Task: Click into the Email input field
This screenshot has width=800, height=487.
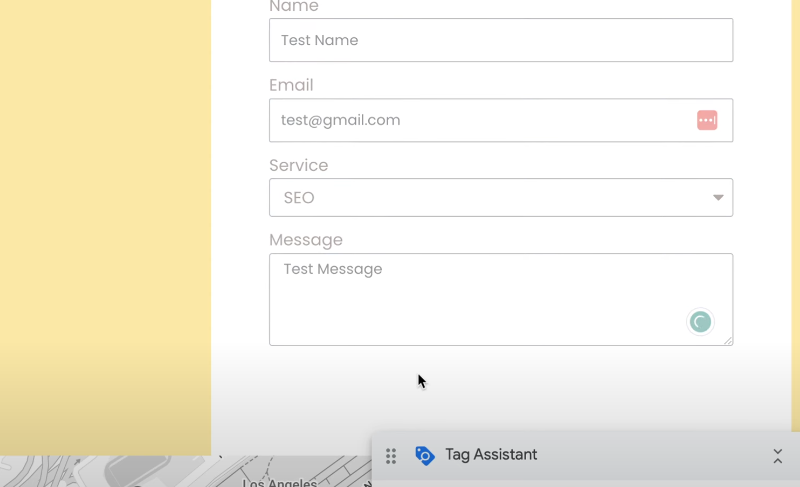Action: 480,120
